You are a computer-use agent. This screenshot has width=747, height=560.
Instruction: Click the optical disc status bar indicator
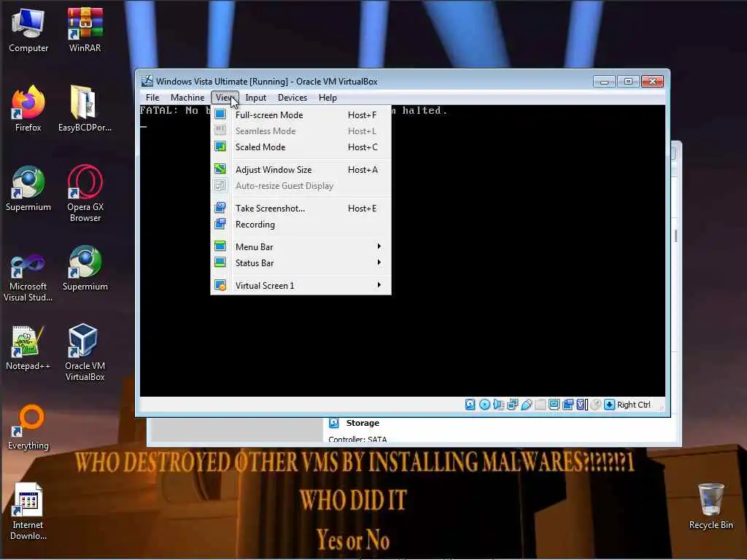(484, 405)
